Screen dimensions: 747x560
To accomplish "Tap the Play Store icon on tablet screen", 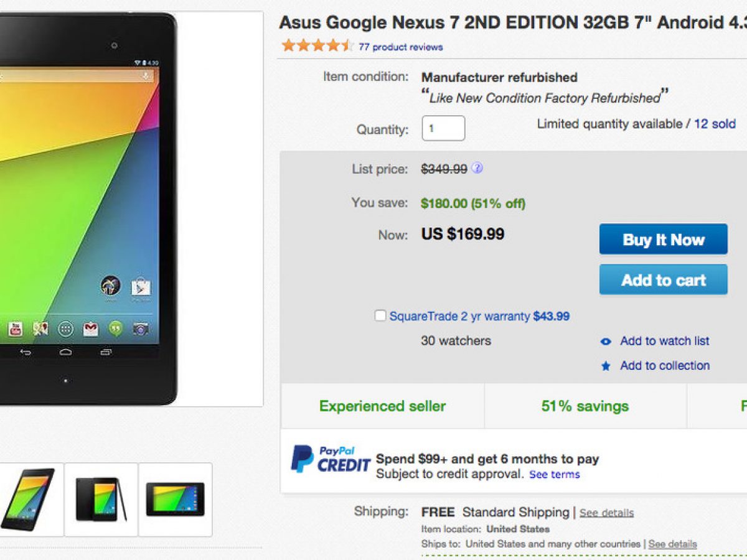I will point(141,287).
